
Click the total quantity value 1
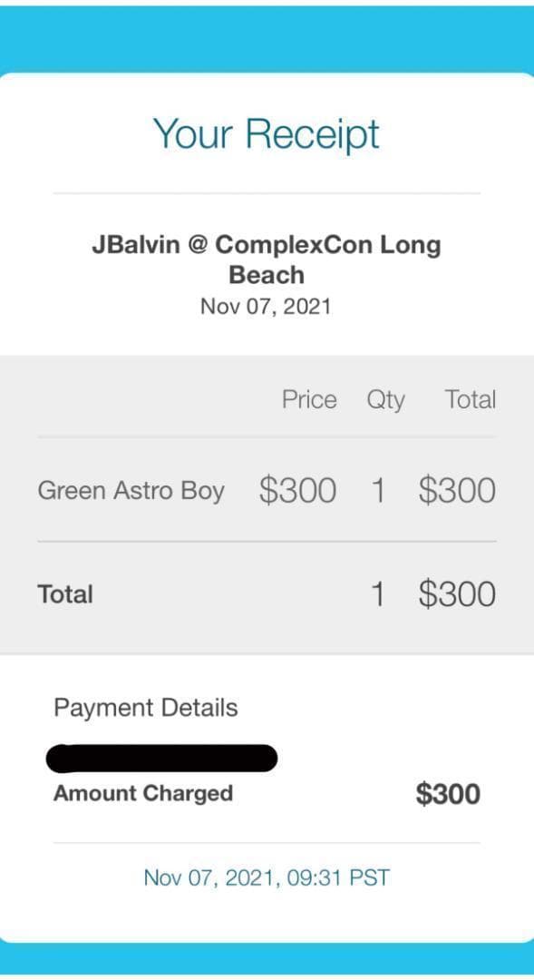pyautogui.click(x=379, y=593)
